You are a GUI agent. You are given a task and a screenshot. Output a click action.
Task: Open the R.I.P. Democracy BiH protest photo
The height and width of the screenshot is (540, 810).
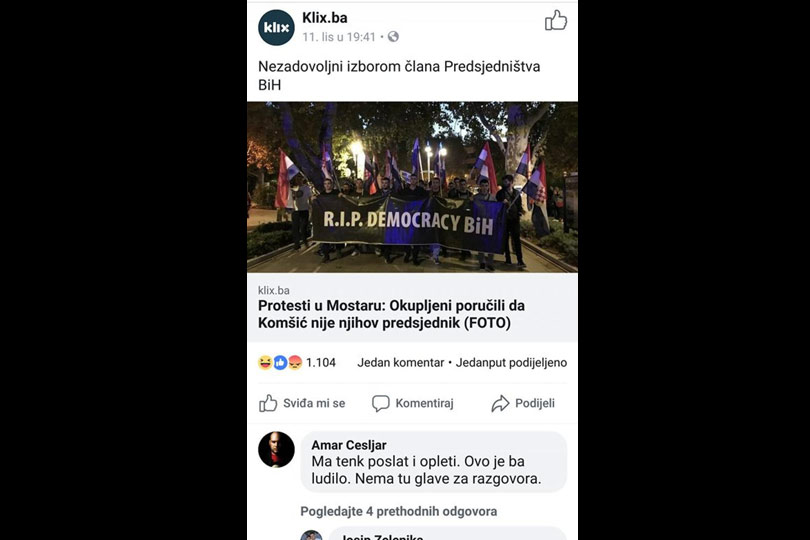(x=412, y=187)
